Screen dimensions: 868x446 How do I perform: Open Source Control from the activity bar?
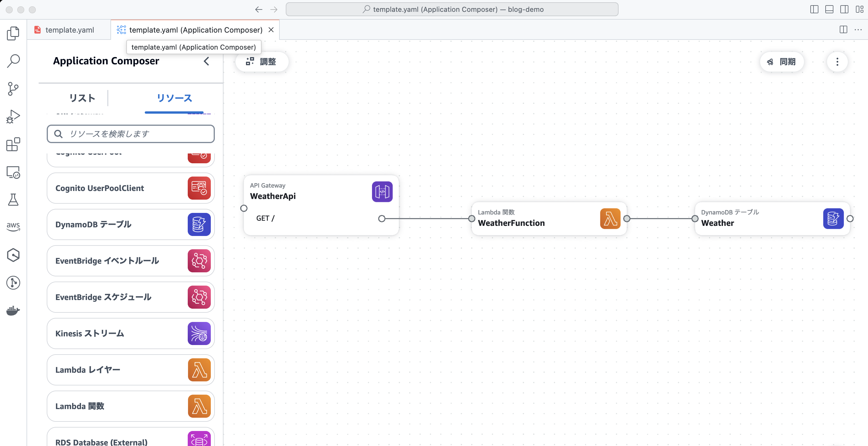click(x=13, y=88)
